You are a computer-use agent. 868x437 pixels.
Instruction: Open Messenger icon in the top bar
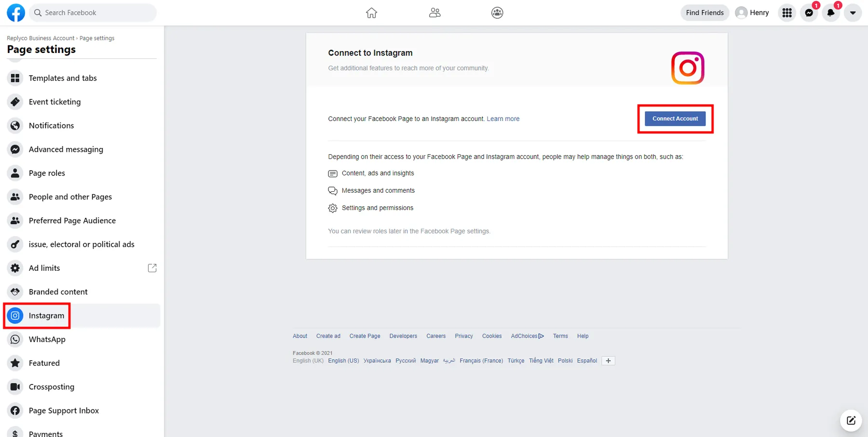pyautogui.click(x=809, y=13)
